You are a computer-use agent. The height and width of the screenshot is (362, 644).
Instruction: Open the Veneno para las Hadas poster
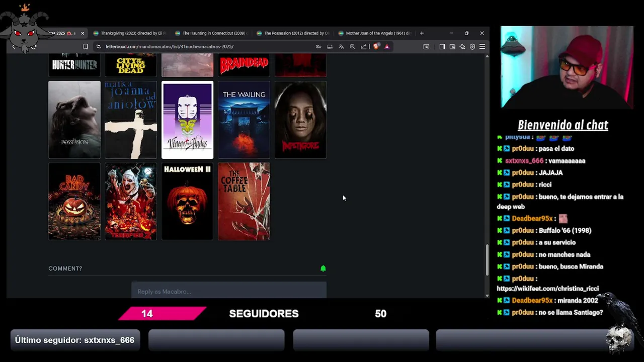[x=187, y=120]
